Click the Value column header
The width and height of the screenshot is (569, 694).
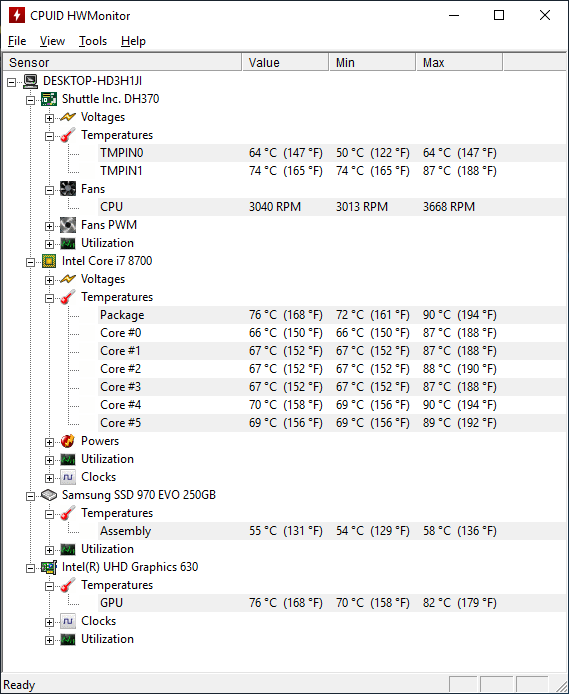tap(285, 62)
